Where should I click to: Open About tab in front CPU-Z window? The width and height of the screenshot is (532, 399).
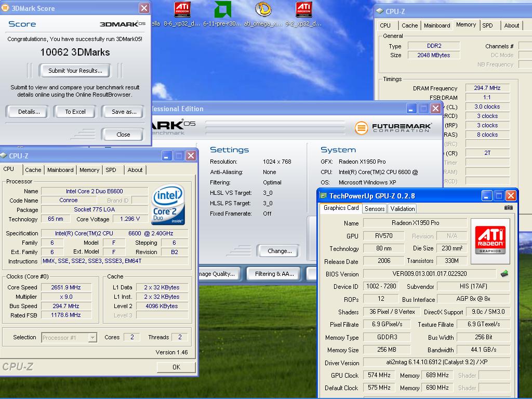(x=135, y=170)
